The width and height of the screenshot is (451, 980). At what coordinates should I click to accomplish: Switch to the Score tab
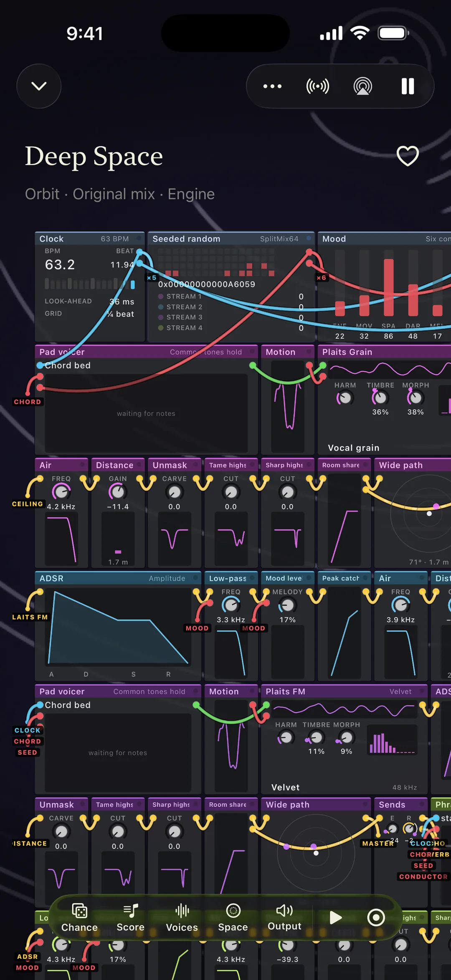130,918
